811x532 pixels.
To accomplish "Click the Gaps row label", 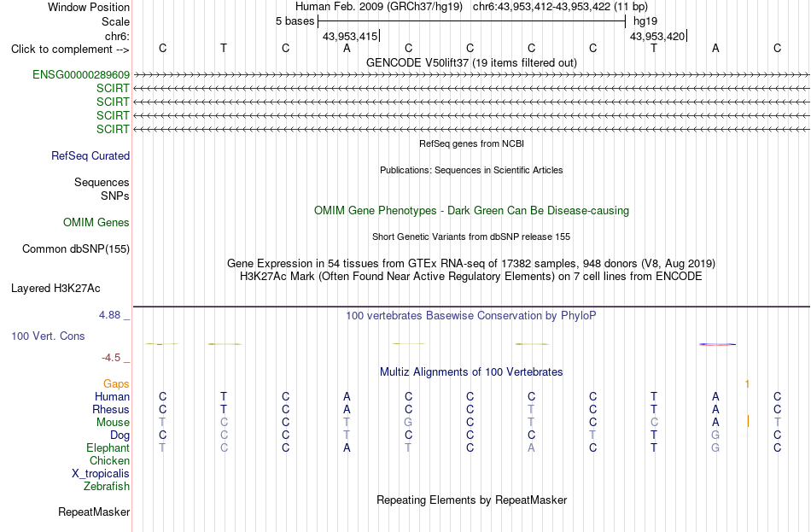I will tap(116, 384).
